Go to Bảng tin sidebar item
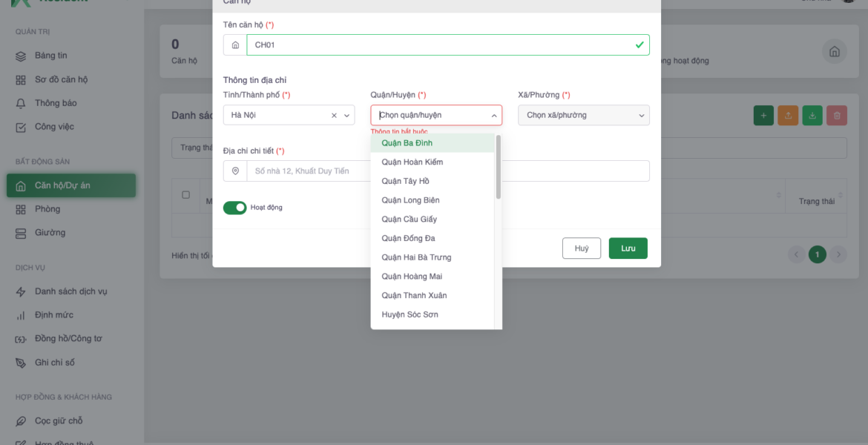Viewport: 868px width, 445px height. tap(50, 56)
